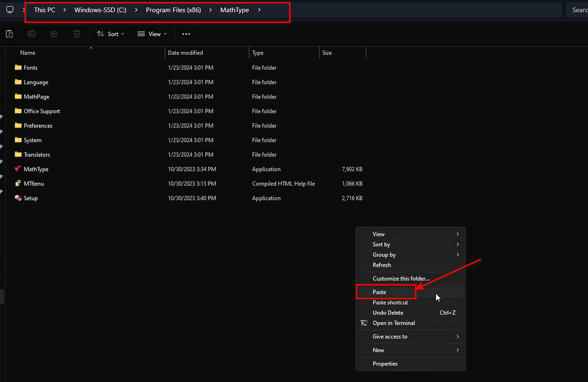Select the Translators folder name
This screenshot has width=588, height=382.
coord(37,155)
